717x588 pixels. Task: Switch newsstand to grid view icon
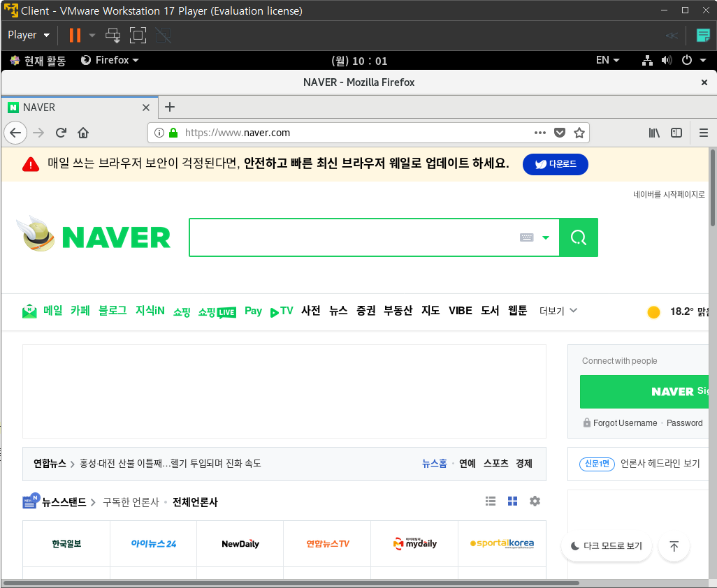click(x=513, y=501)
